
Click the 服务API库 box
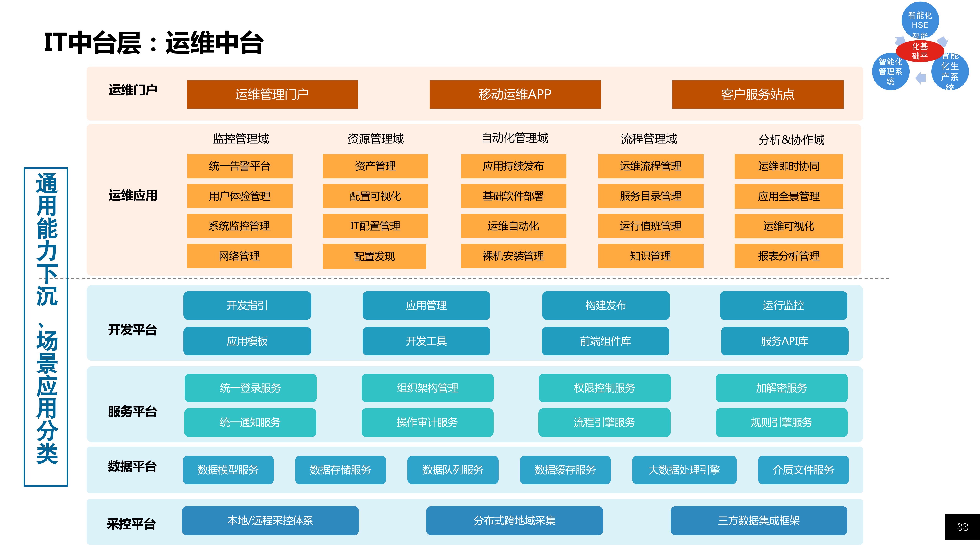[x=784, y=341]
